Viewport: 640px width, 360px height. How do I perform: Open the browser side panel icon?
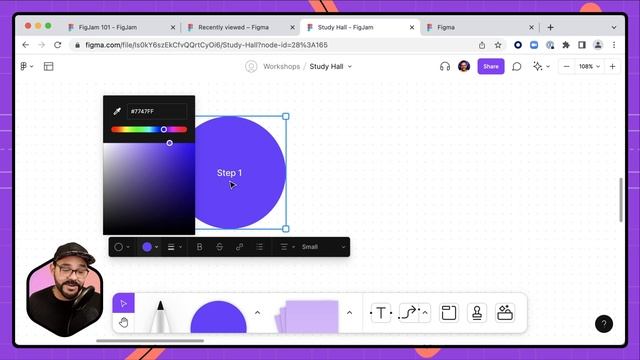tap(582, 45)
